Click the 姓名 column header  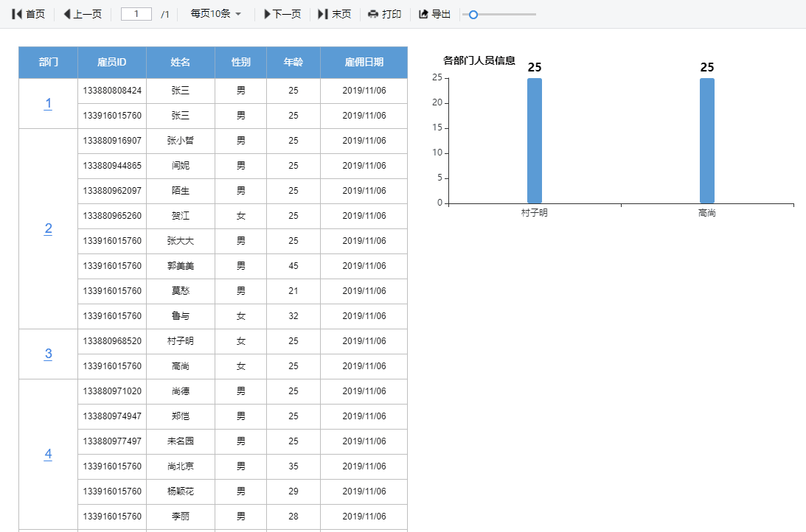coord(181,62)
